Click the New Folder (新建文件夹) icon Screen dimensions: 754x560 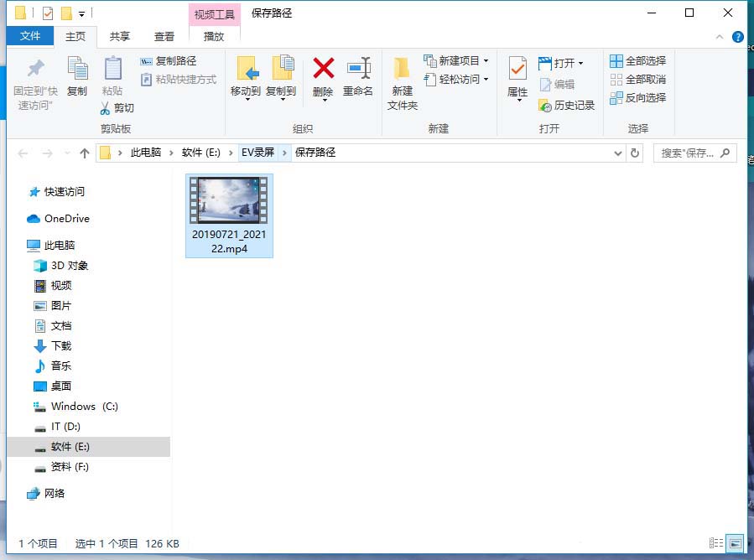point(402,69)
